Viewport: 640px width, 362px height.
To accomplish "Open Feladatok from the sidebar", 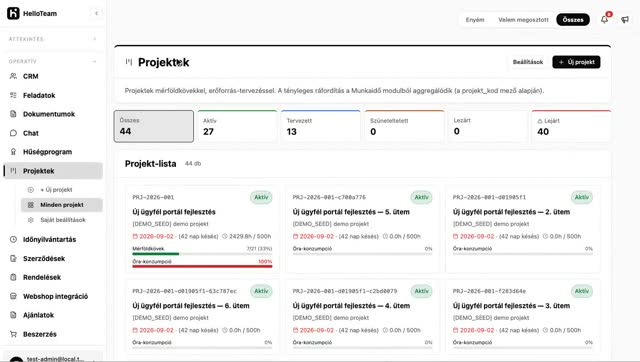I will 53,95.
